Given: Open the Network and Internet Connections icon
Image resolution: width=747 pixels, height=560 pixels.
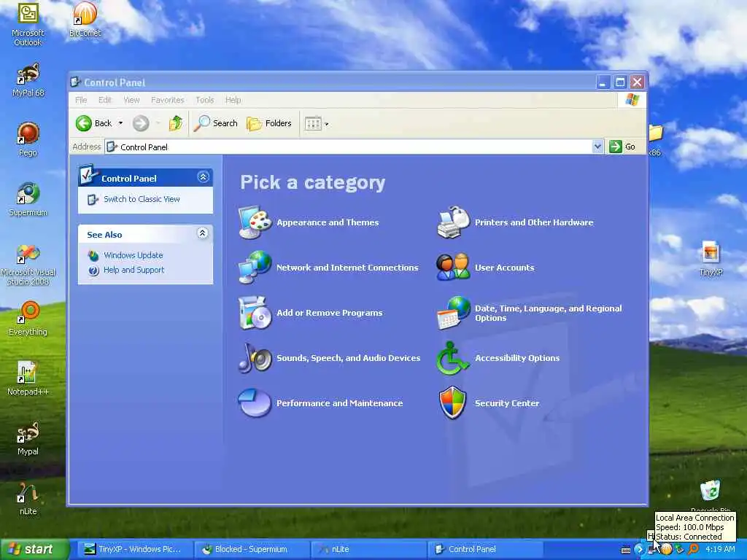Looking at the screenshot, I should click(255, 267).
